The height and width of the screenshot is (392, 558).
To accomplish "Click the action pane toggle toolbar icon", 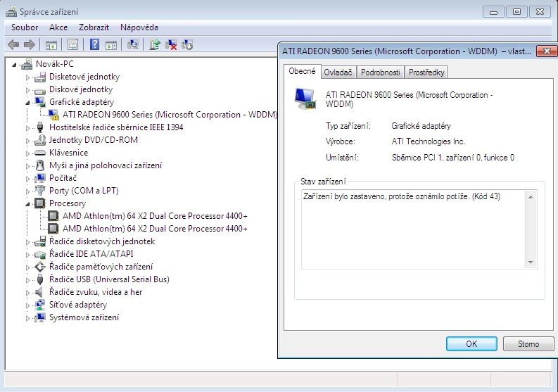I will click(111, 45).
